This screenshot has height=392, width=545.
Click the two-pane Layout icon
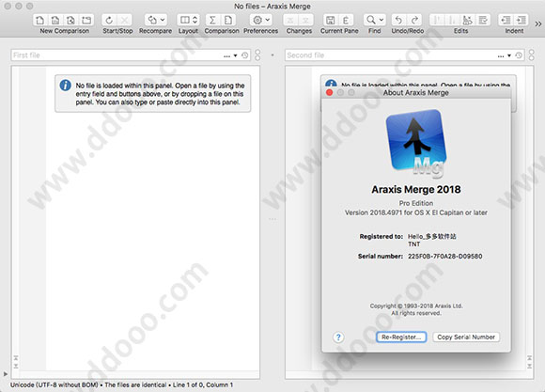[x=185, y=20]
